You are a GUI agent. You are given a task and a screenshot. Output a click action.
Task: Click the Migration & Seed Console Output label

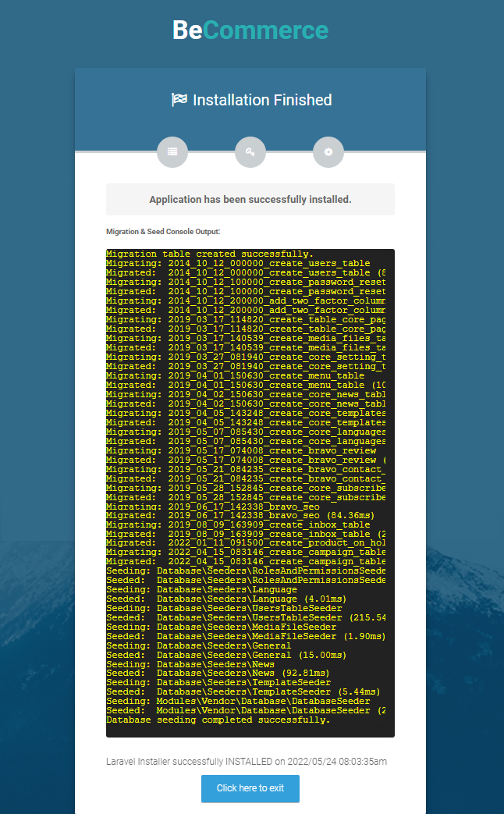163,232
